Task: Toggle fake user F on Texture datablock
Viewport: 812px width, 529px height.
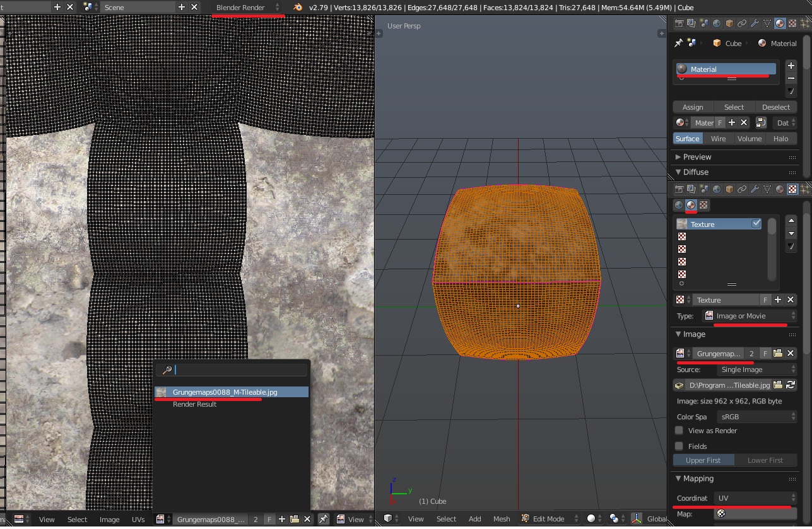Action: (x=765, y=300)
